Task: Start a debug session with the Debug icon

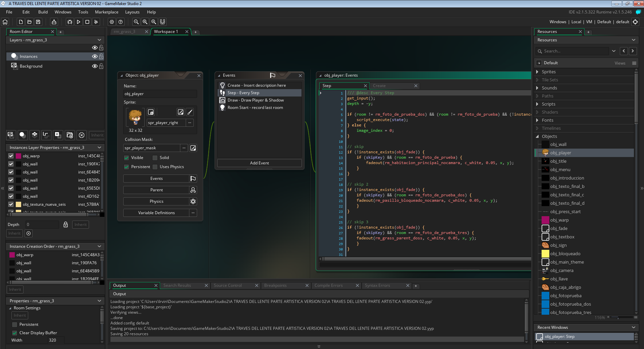Action: point(70,22)
